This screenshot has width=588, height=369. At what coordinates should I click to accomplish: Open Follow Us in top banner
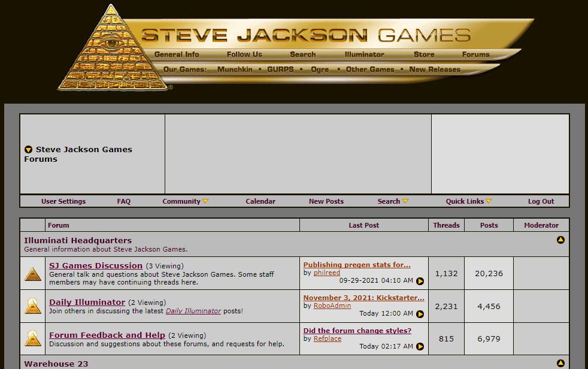[x=244, y=55]
